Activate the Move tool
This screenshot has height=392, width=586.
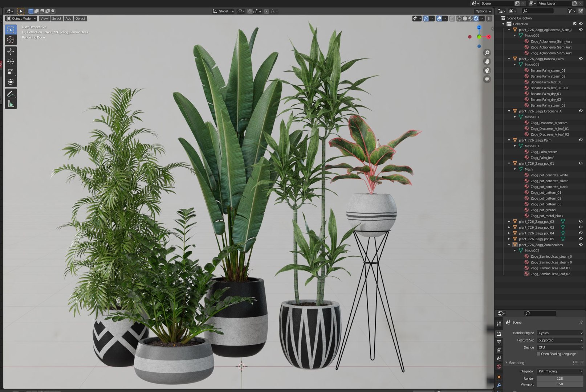pos(11,52)
